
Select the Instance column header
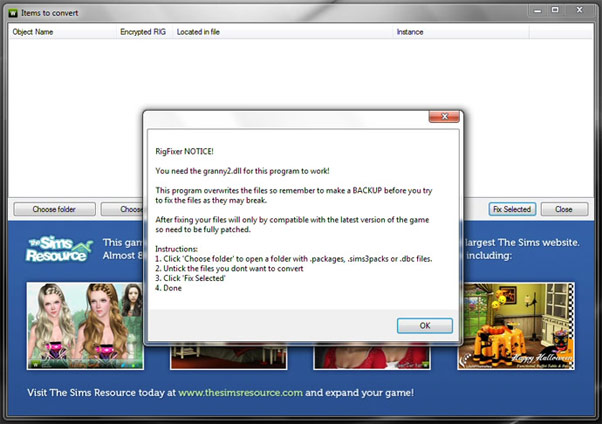point(412,32)
